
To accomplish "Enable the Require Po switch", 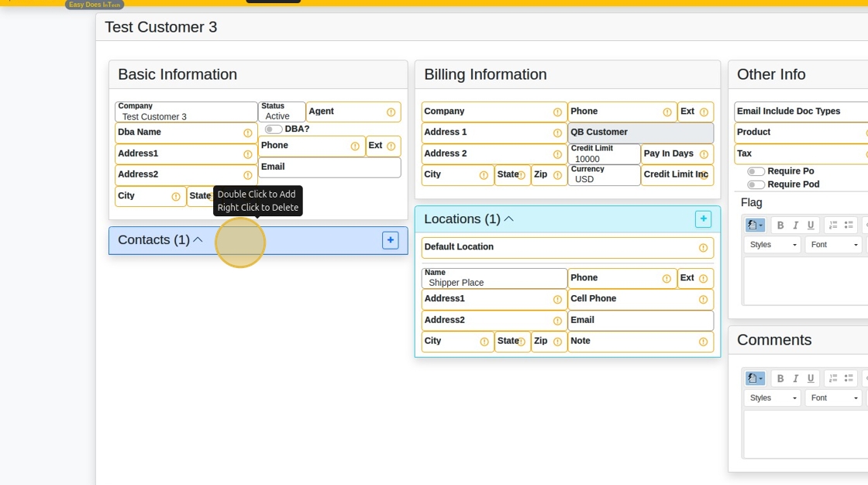I will pos(756,171).
